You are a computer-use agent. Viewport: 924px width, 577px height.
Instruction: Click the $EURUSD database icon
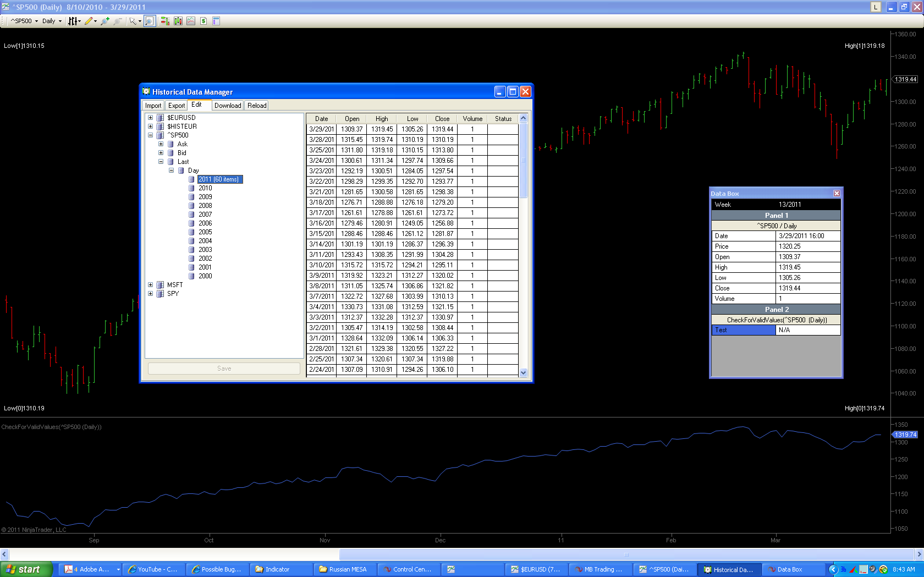pyautogui.click(x=160, y=118)
